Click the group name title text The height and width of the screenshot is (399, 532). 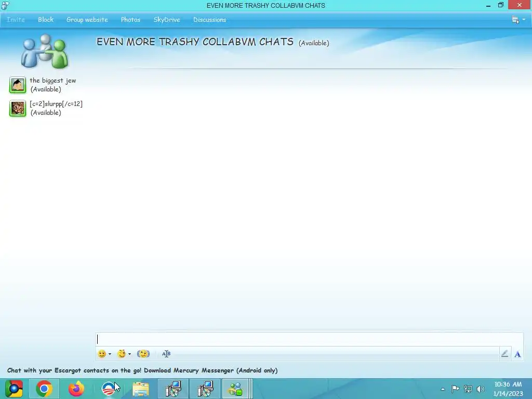point(195,42)
